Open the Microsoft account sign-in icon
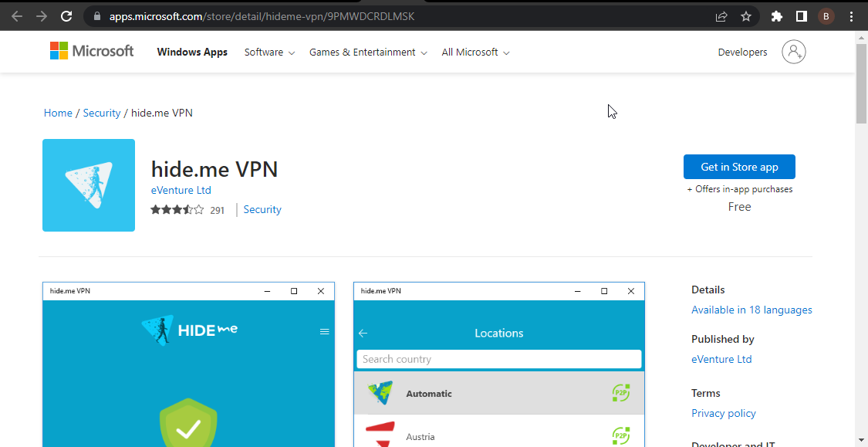 pos(793,52)
